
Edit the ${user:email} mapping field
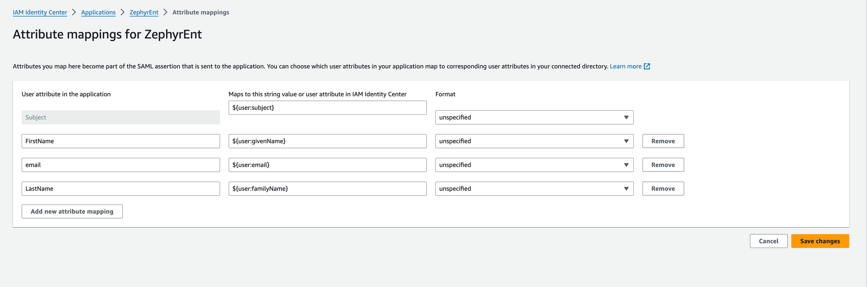[327, 165]
